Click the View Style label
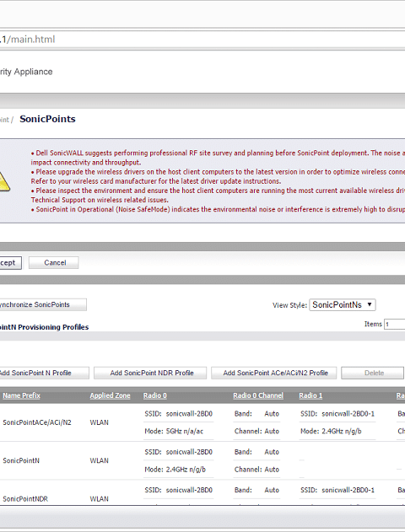The width and height of the screenshot is (405, 532). (289, 305)
